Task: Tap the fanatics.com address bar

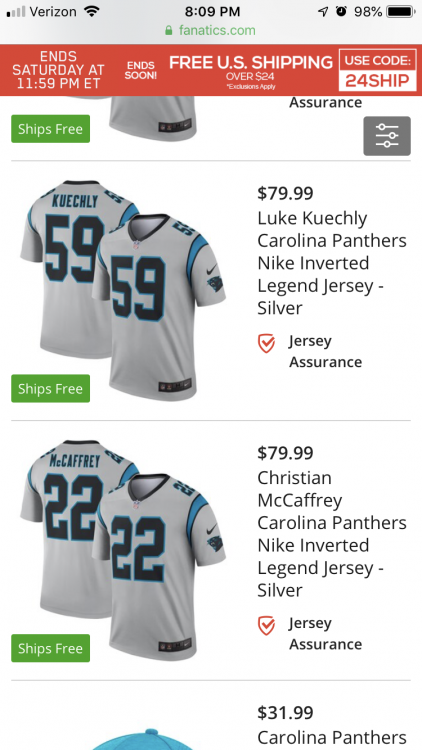Action: pos(211,31)
